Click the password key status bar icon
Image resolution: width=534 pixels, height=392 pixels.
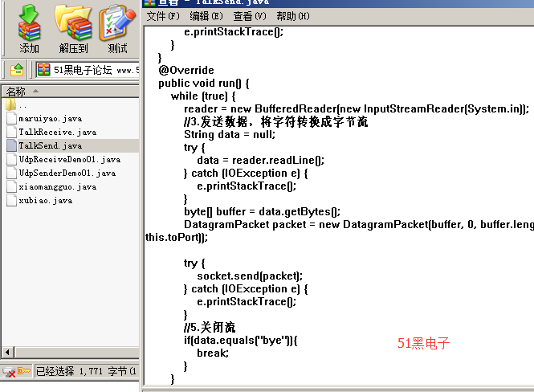pos(24,371)
